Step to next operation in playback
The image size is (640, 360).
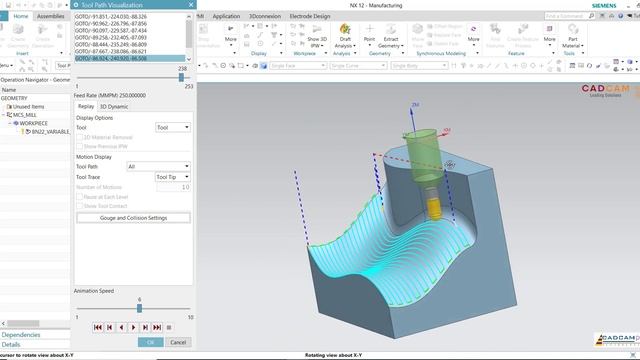(x=145, y=327)
